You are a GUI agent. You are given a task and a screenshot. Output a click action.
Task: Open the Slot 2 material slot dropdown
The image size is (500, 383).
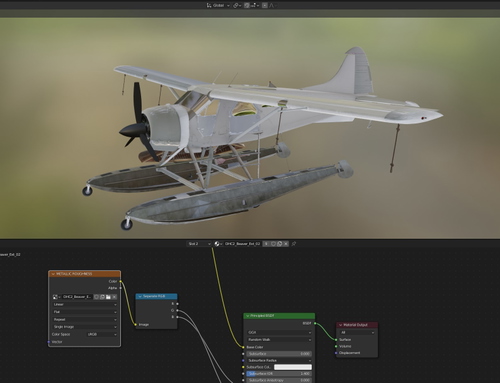click(x=199, y=244)
